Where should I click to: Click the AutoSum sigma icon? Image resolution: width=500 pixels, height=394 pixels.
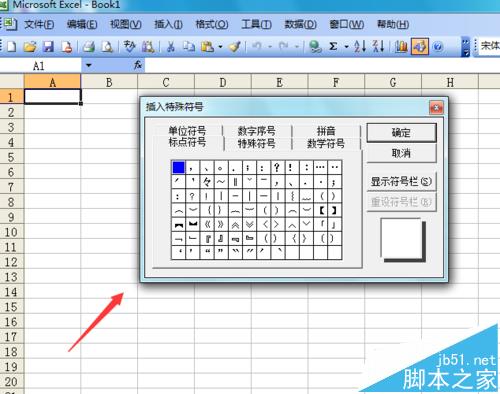[x=333, y=46]
